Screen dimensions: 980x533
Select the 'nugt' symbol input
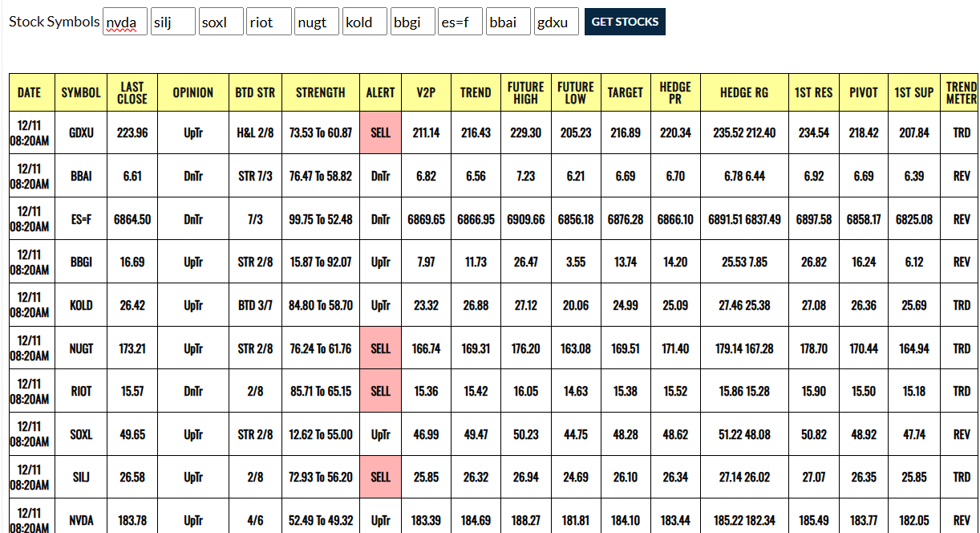pyautogui.click(x=317, y=22)
